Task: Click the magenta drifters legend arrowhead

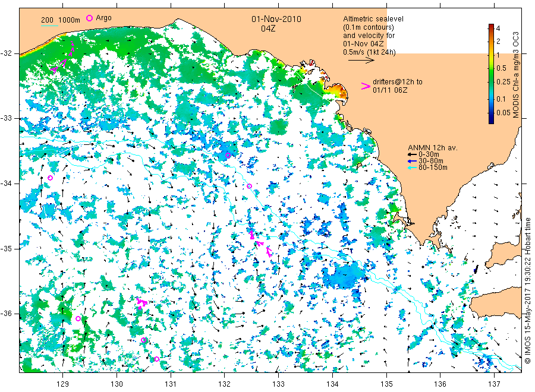Action: coord(366,86)
